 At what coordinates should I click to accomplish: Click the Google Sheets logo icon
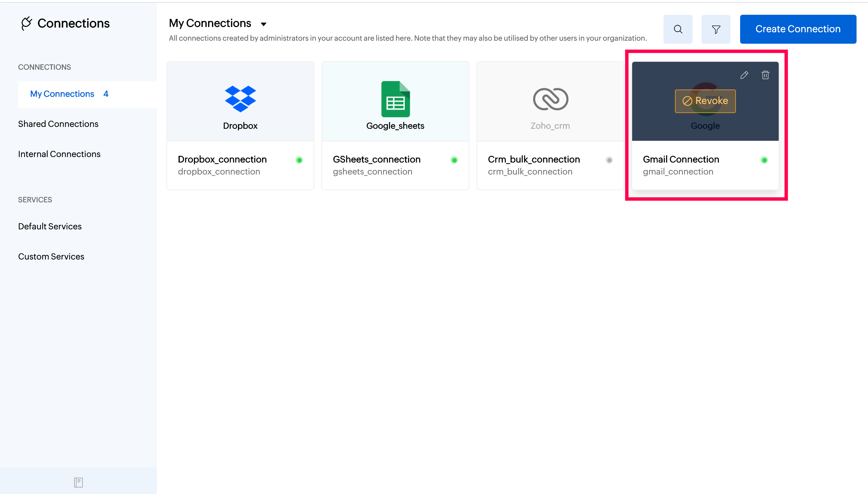click(x=395, y=99)
